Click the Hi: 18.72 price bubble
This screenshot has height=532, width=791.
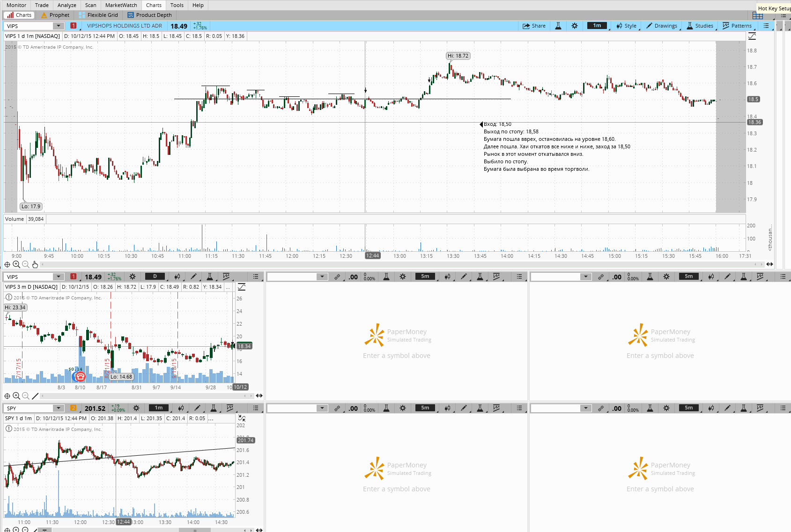click(458, 56)
